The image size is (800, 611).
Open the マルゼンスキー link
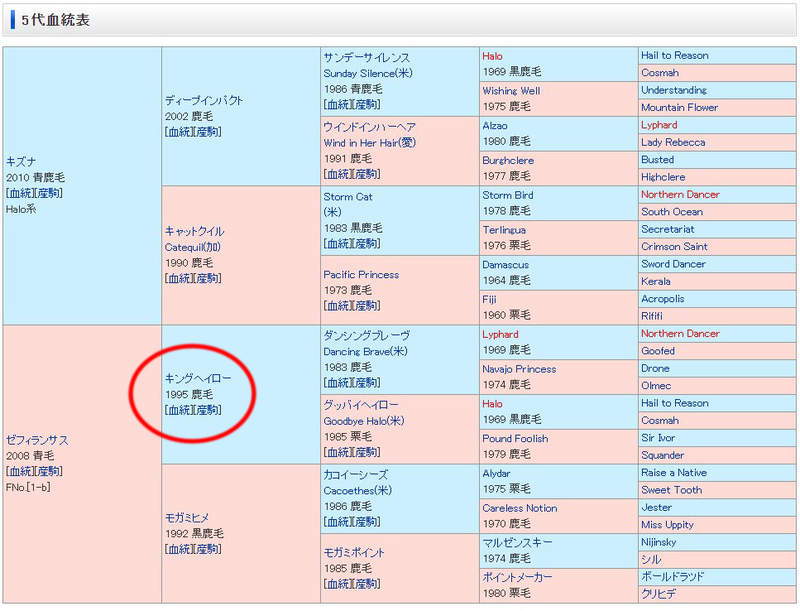[x=516, y=542]
